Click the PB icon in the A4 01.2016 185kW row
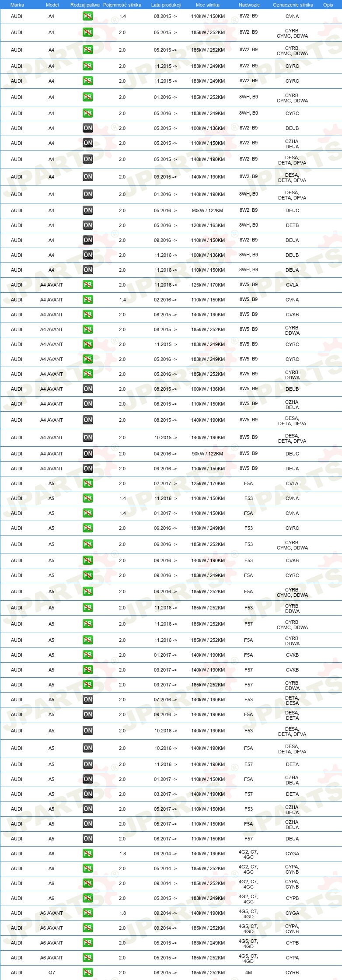 pyautogui.click(x=87, y=97)
